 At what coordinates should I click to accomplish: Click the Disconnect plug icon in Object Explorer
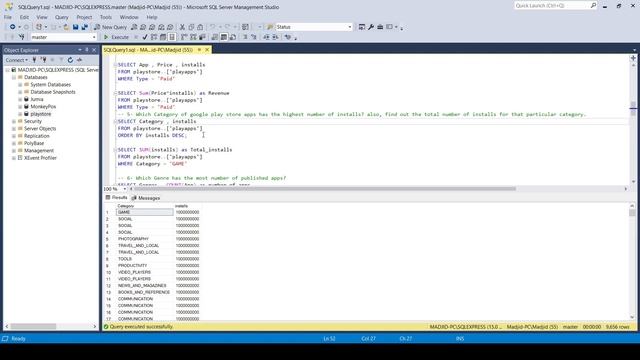43,60
